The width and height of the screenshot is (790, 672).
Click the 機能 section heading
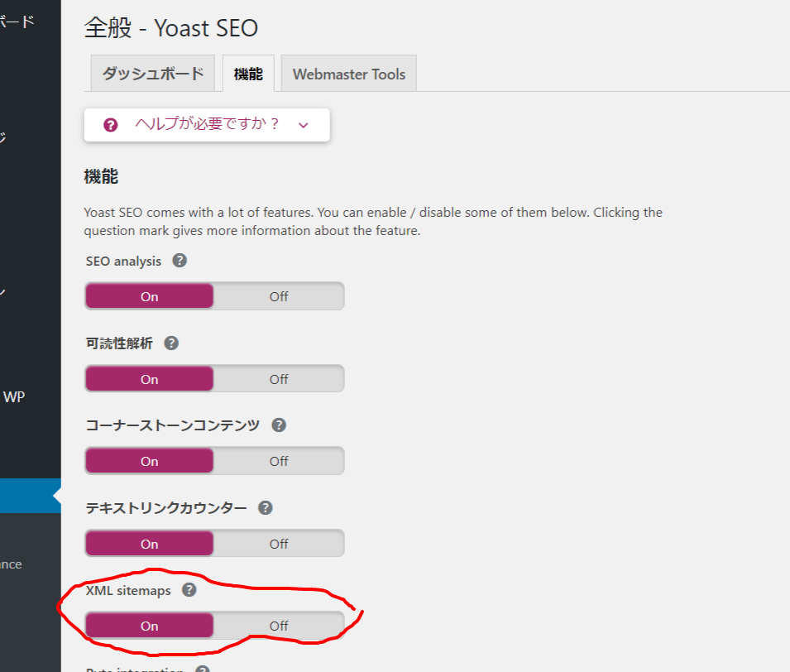click(101, 177)
